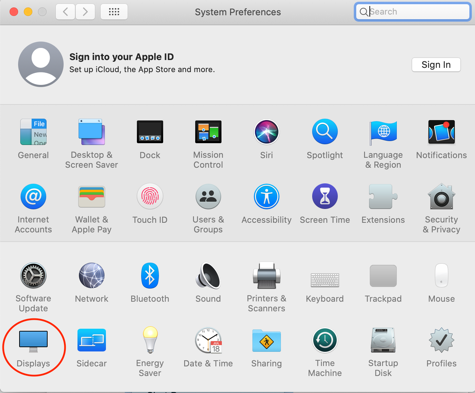This screenshot has height=393, width=475.
Task: Open Notifications preferences
Action: pyautogui.click(x=441, y=132)
